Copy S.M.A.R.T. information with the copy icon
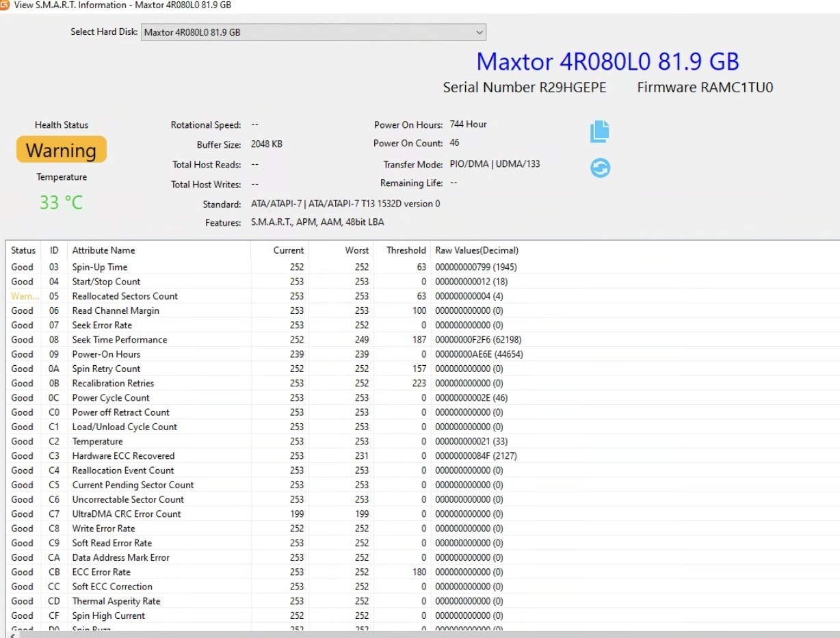 tap(599, 131)
